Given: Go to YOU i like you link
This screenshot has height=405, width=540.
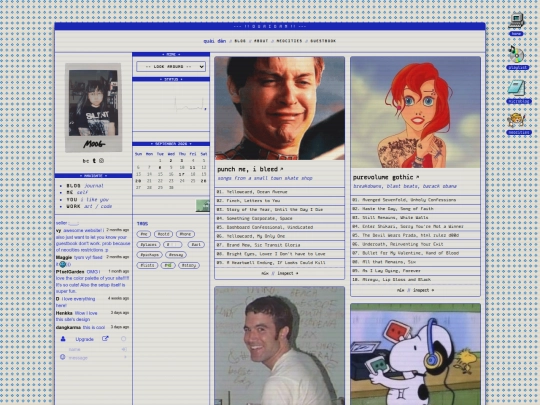Looking at the screenshot, I should click(87, 199).
